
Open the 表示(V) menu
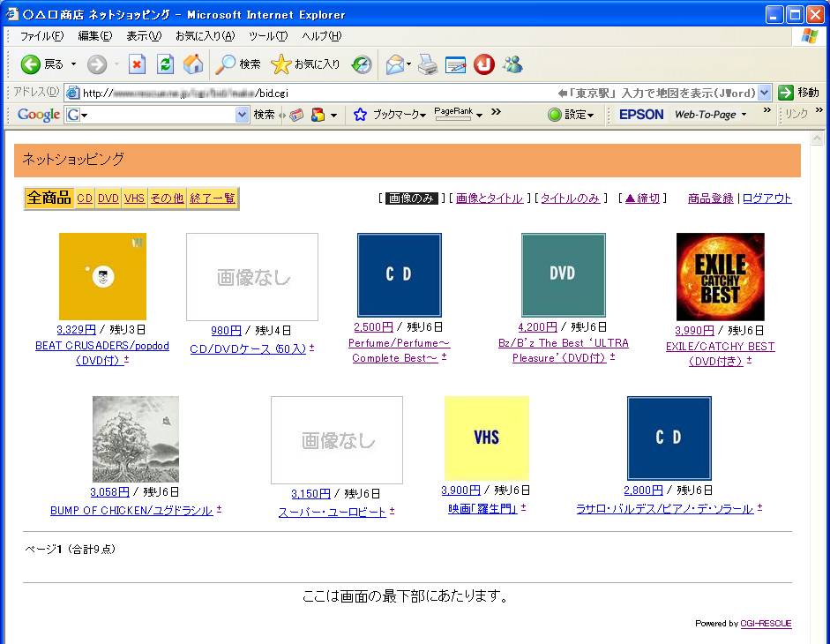click(144, 36)
